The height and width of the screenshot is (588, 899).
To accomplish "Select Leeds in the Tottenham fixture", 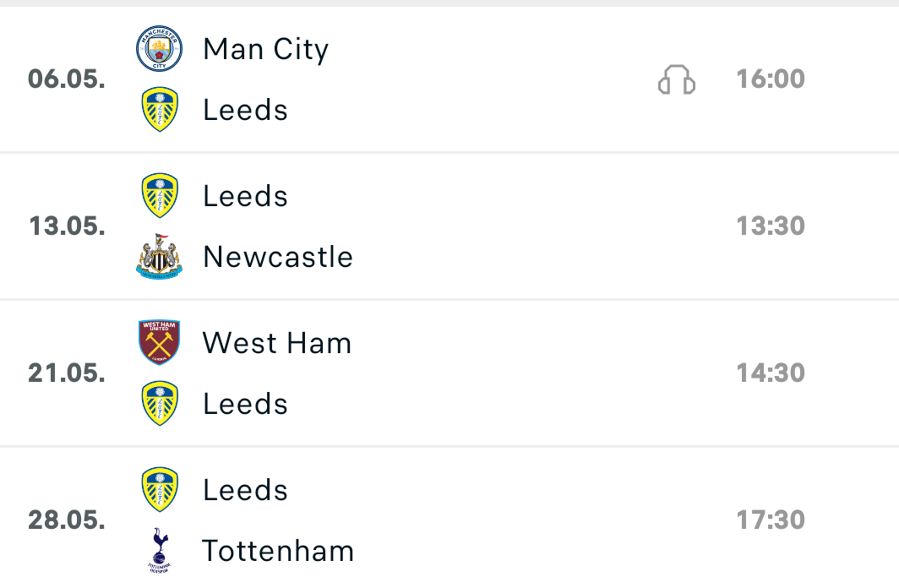I will point(245,490).
